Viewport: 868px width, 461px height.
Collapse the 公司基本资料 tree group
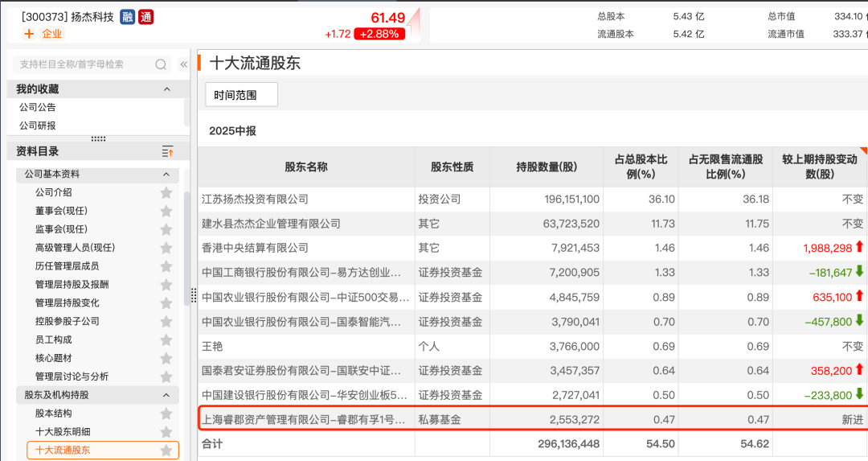166,174
